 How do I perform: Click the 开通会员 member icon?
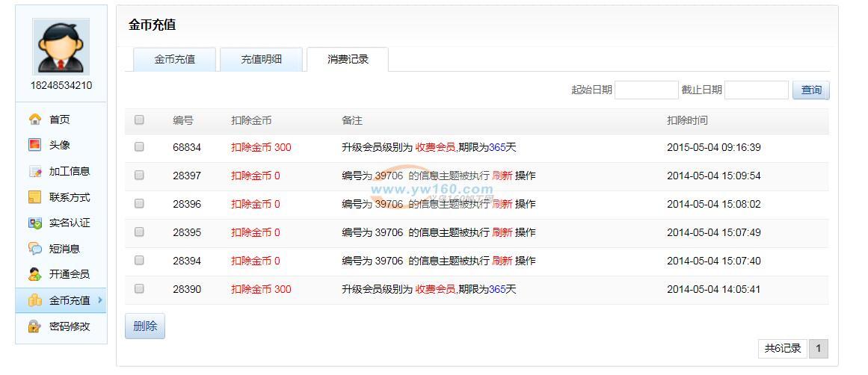(34, 274)
